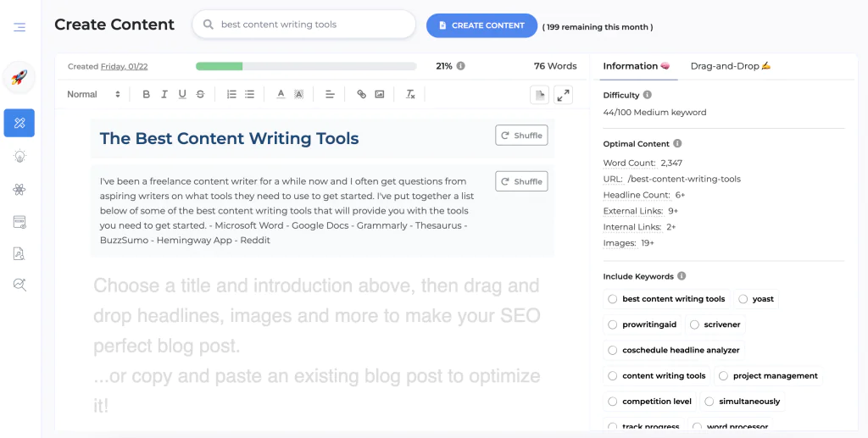Click the 'Word Count:' label
Image resolution: width=868 pixels, height=438 pixels.
630,164
